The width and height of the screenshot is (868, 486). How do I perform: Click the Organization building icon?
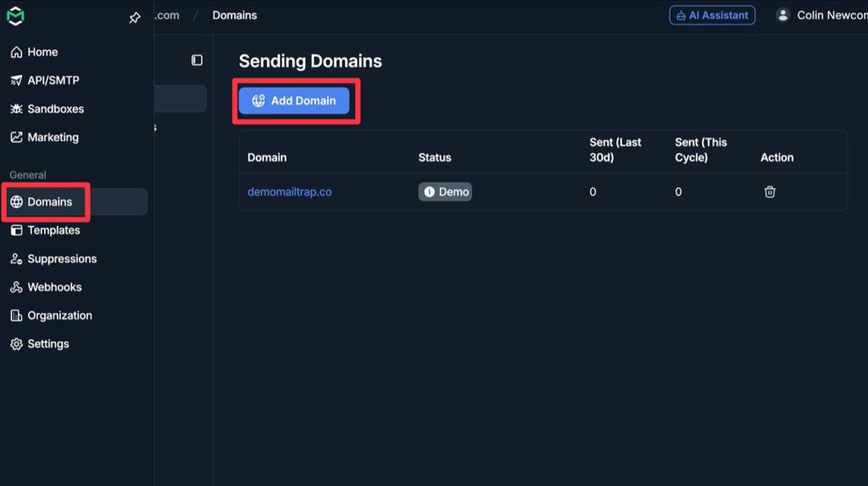click(x=17, y=316)
